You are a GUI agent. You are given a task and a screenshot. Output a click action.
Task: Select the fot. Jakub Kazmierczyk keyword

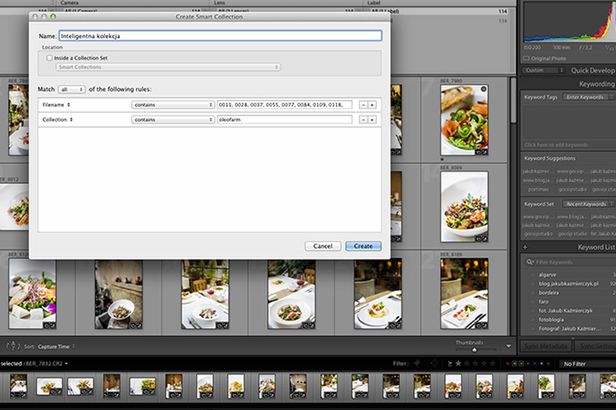(565, 311)
